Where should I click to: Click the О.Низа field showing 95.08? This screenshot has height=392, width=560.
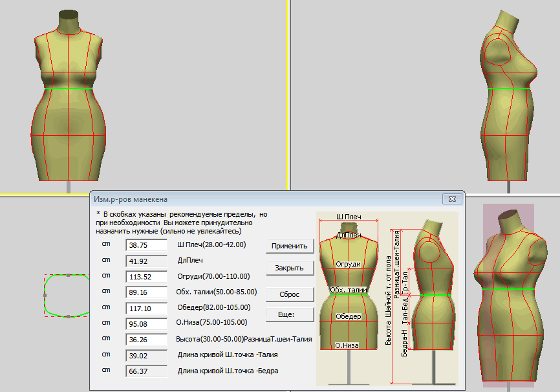[x=147, y=323]
